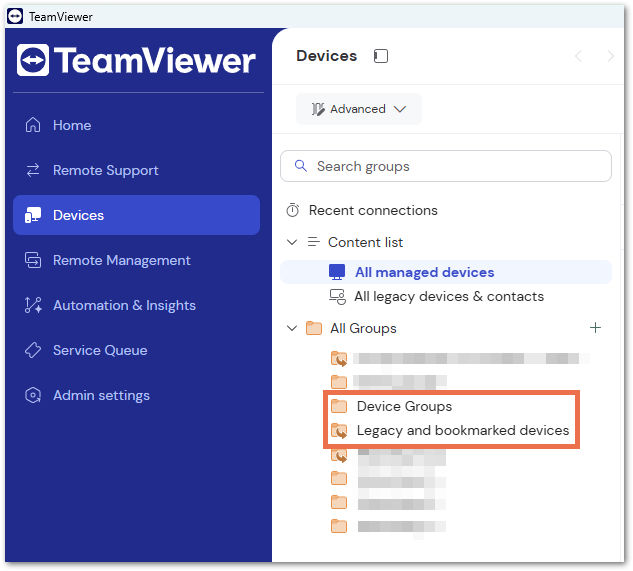
Task: Click the All Groups folder icon
Action: (x=314, y=328)
